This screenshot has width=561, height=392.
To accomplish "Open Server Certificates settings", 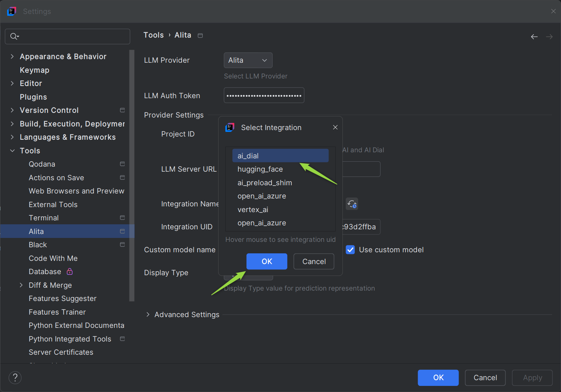I will [61, 352].
